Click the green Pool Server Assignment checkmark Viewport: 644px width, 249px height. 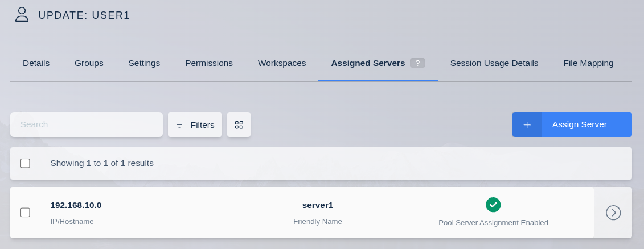pyautogui.click(x=493, y=205)
